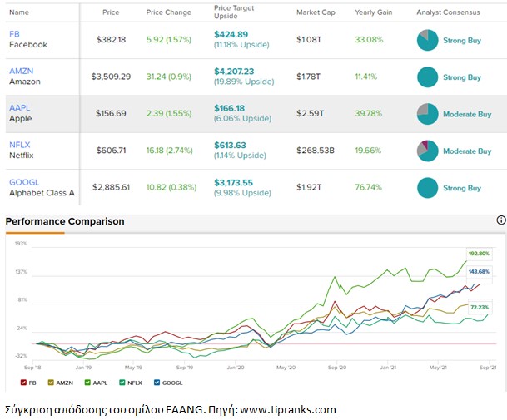Toggle the FB legend checkbox

(23, 383)
